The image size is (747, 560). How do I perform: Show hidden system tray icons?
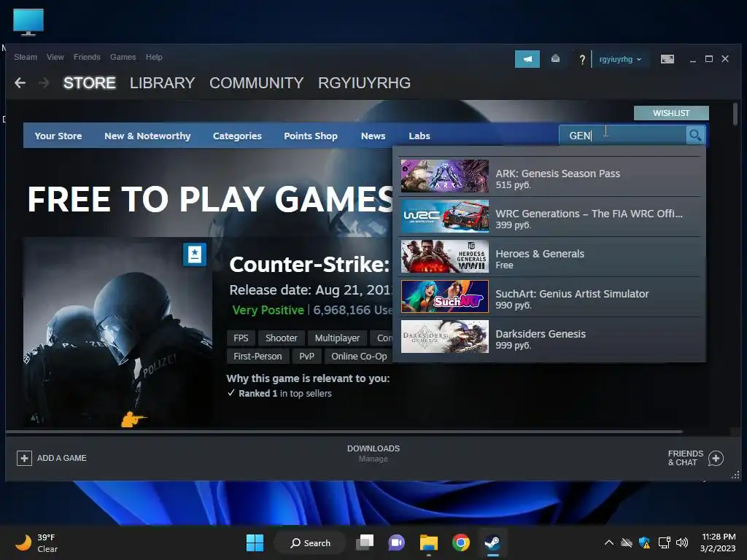pos(609,542)
